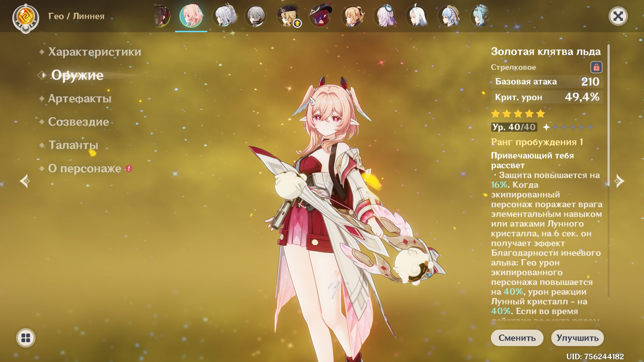Screen dimensions: 644x362
Task: Click the UID: 756244182 text
Action: [595, 357]
